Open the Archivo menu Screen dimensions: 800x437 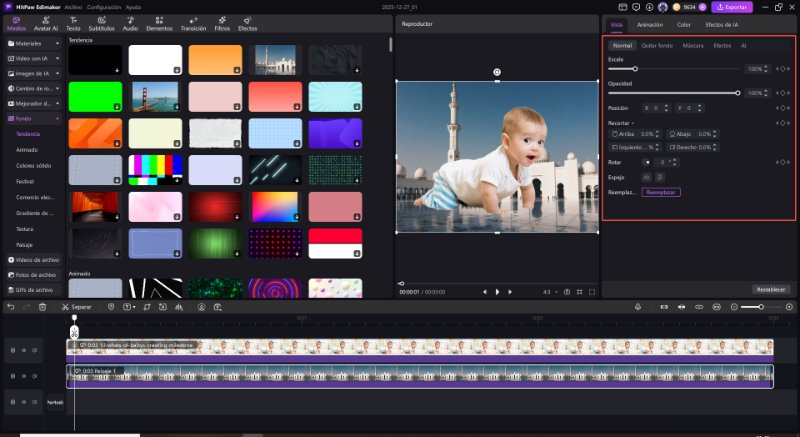pyautogui.click(x=73, y=7)
